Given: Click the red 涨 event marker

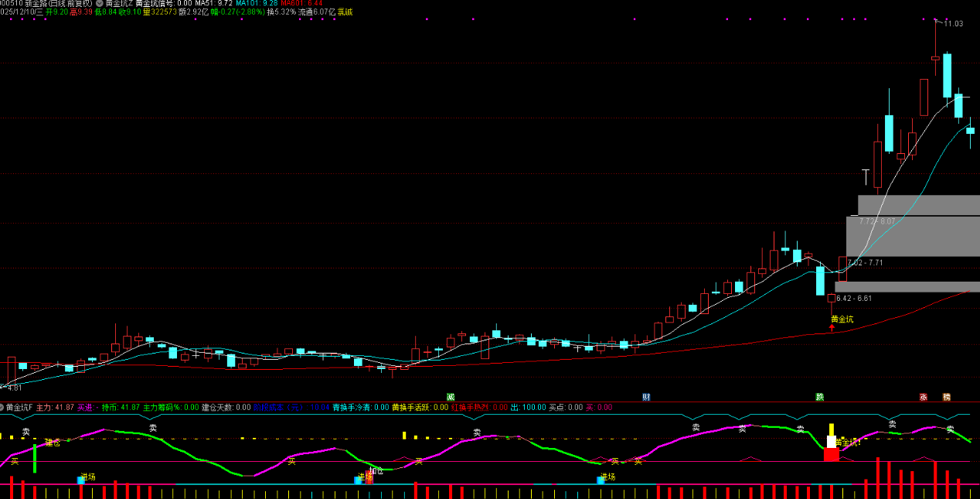Looking at the screenshot, I should coord(923,397).
